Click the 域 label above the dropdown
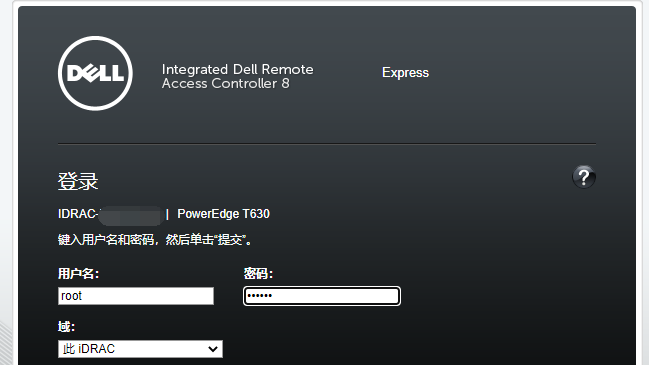 66,327
